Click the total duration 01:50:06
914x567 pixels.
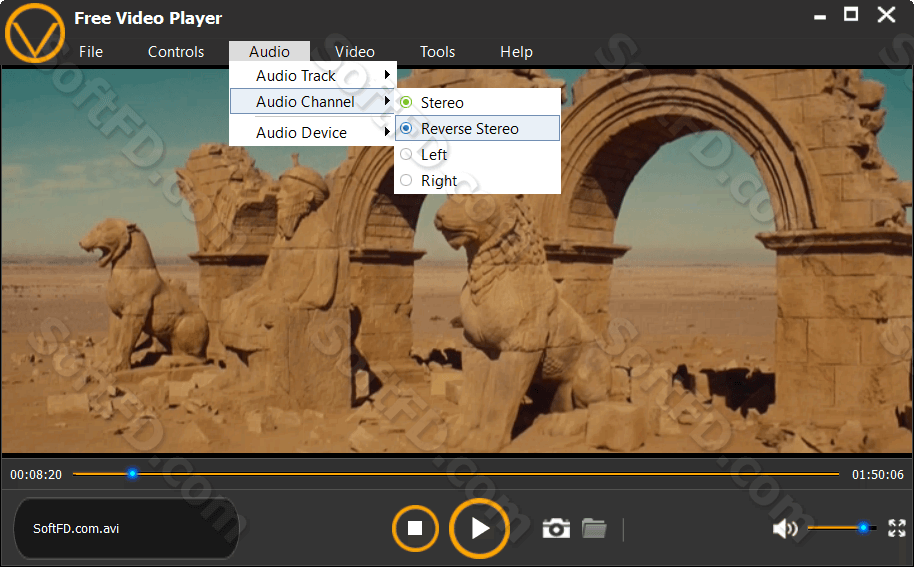pyautogui.click(x=878, y=474)
